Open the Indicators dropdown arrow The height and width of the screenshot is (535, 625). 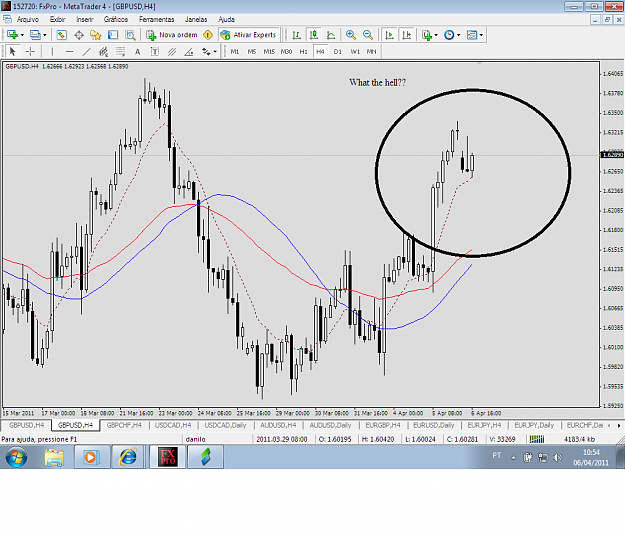[436, 35]
